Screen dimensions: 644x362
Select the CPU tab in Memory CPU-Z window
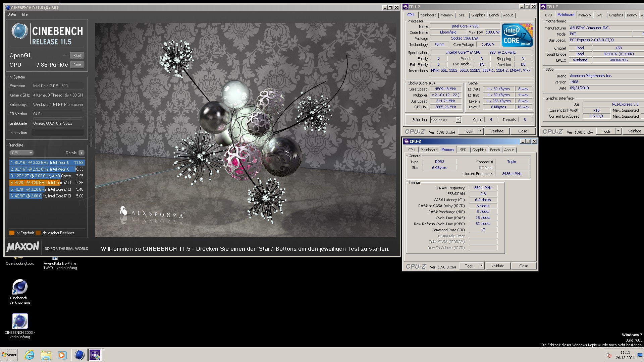tap(412, 150)
